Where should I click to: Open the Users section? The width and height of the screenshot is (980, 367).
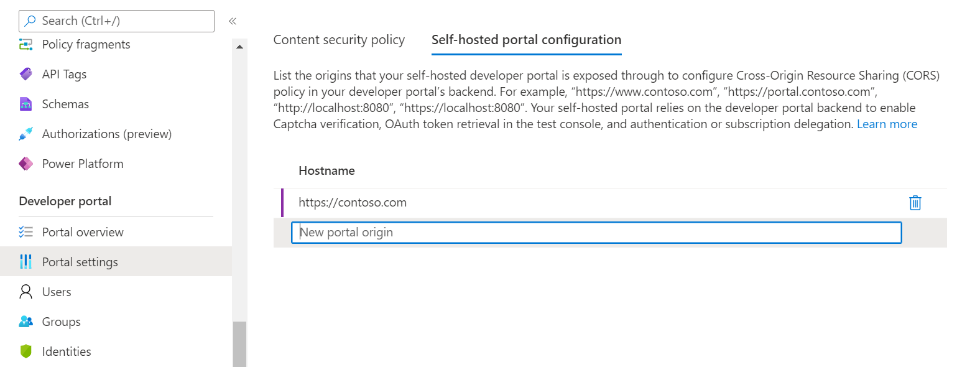pyautogui.click(x=57, y=292)
